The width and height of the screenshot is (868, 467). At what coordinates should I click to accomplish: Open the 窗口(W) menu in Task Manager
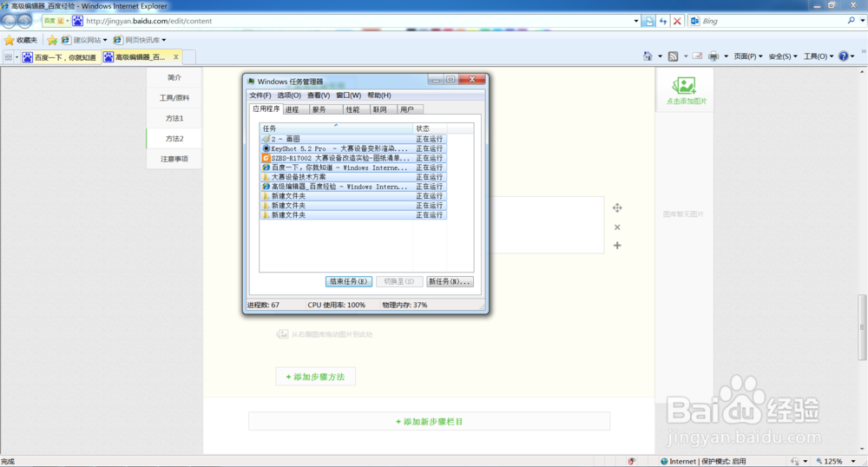[348, 95]
